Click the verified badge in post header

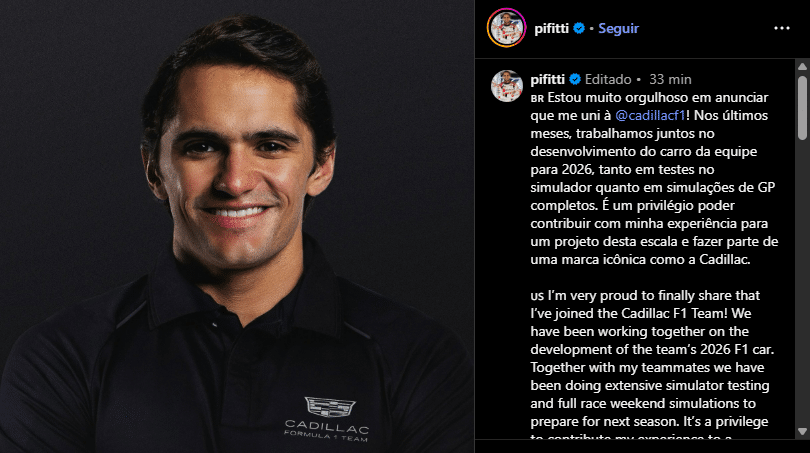click(579, 28)
